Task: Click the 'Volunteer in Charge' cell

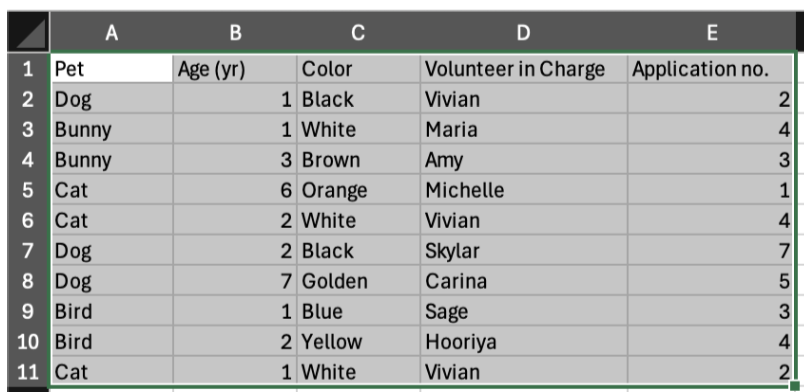Action: (x=524, y=69)
